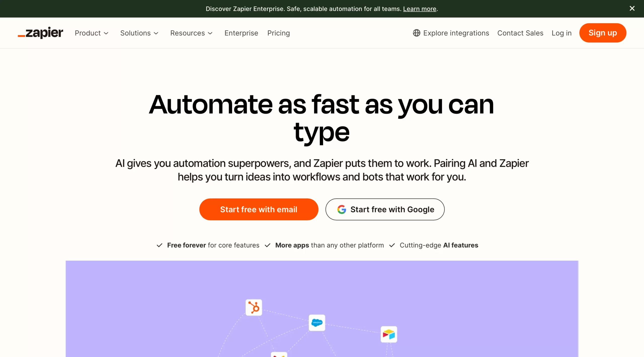
Task: Click the Salesforce integration icon
Action: tap(316, 323)
